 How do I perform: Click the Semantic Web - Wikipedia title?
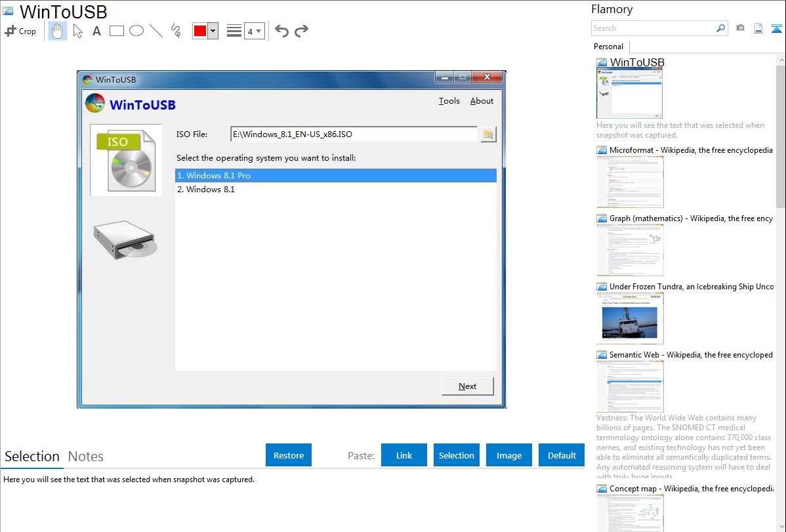click(691, 354)
